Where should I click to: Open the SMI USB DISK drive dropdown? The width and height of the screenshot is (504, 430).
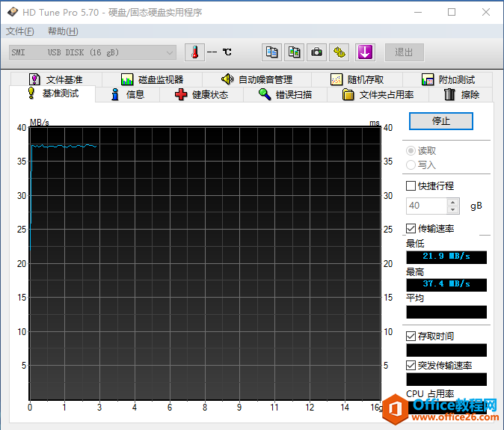tap(93, 52)
